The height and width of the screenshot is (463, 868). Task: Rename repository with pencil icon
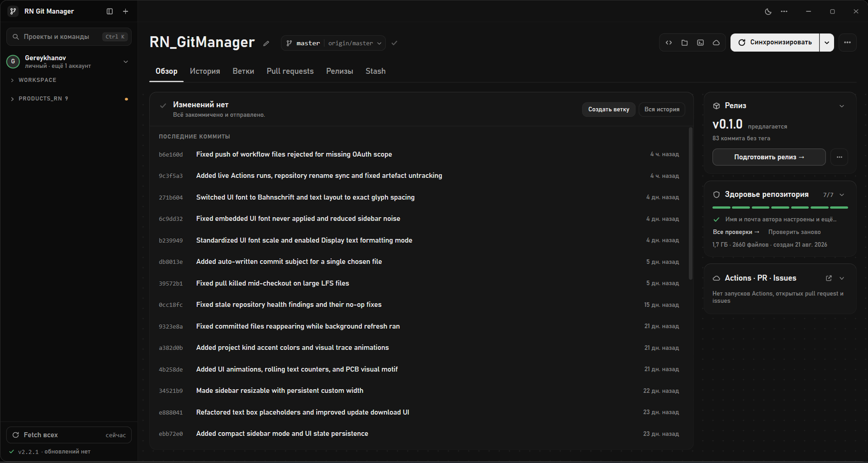(x=266, y=43)
